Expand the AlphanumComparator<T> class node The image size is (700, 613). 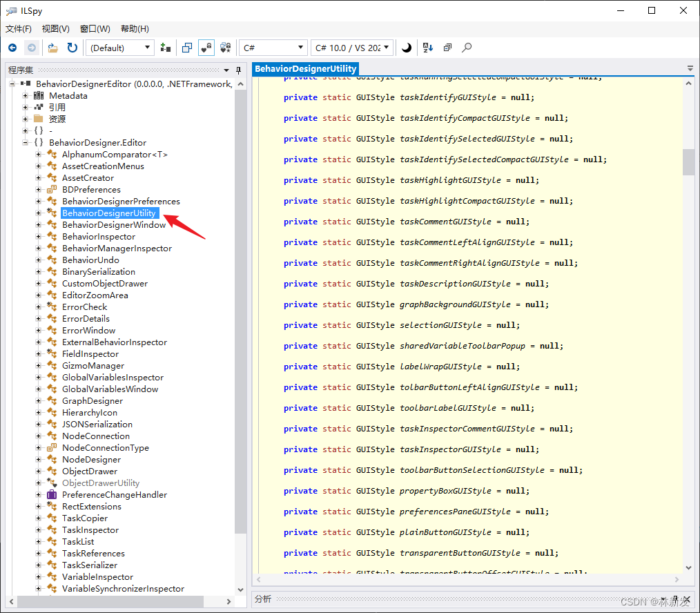pos(39,154)
